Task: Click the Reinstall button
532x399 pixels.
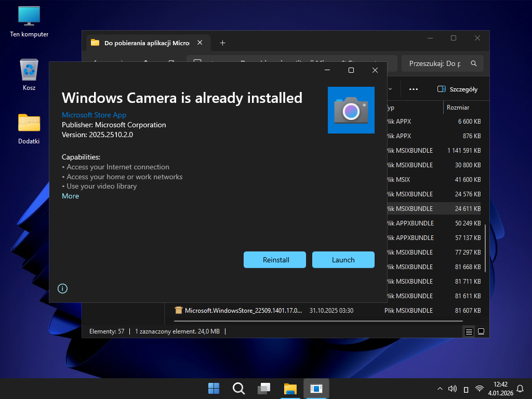Action: 276,260
